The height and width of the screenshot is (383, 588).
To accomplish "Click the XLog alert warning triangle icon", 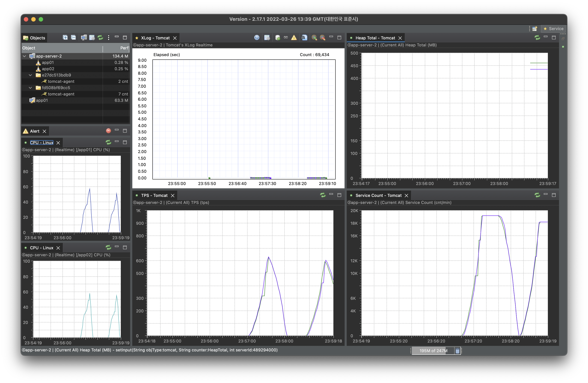I will [294, 38].
